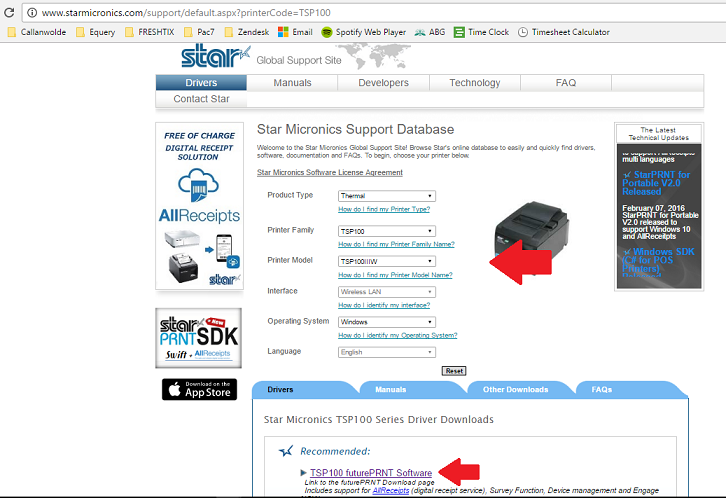The height and width of the screenshot is (498, 726).
Task: Open the Callanwolde bookmark folder
Action: (x=37, y=32)
